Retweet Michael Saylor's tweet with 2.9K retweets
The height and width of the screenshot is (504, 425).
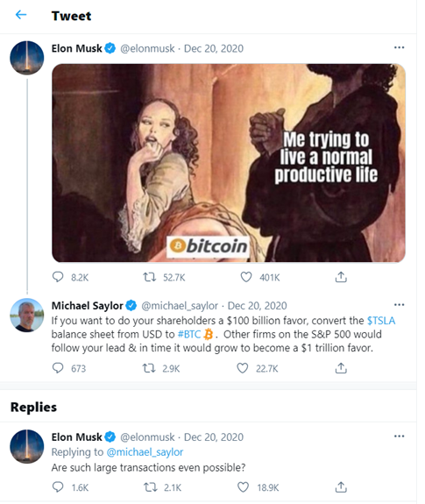tap(149, 368)
